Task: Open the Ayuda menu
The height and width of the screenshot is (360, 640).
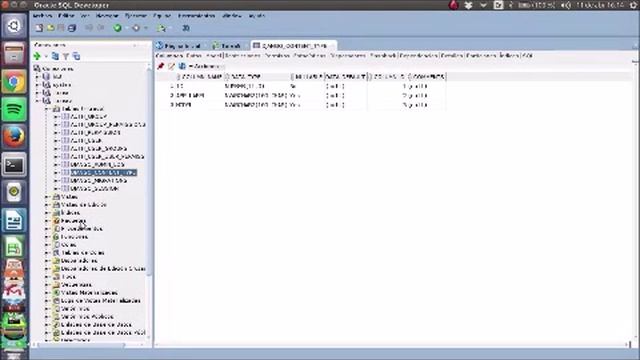Action: (257, 16)
